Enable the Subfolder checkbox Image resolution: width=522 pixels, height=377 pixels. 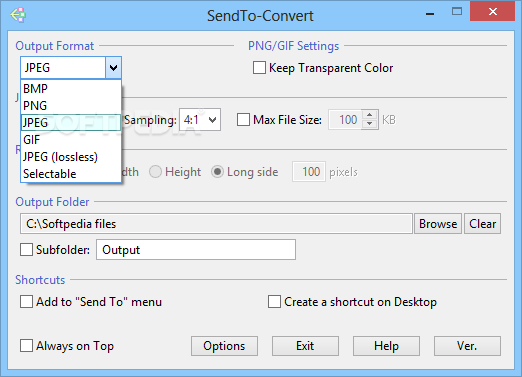(26, 250)
